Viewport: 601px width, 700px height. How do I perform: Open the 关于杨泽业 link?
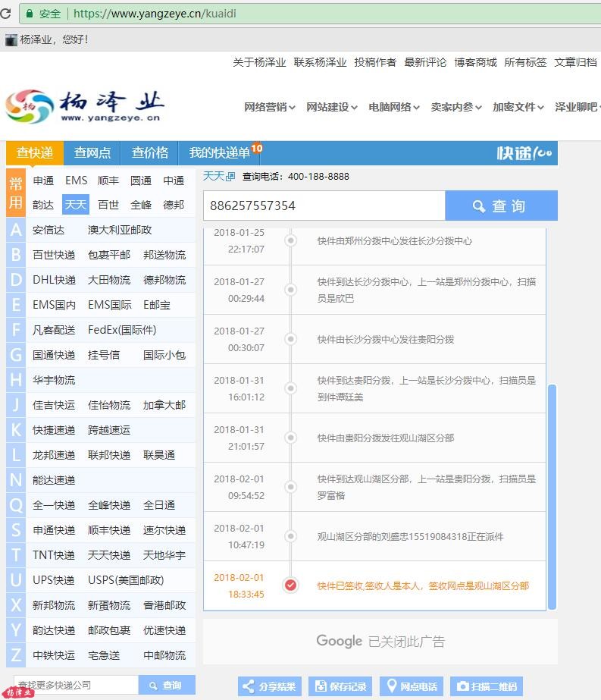coord(259,62)
